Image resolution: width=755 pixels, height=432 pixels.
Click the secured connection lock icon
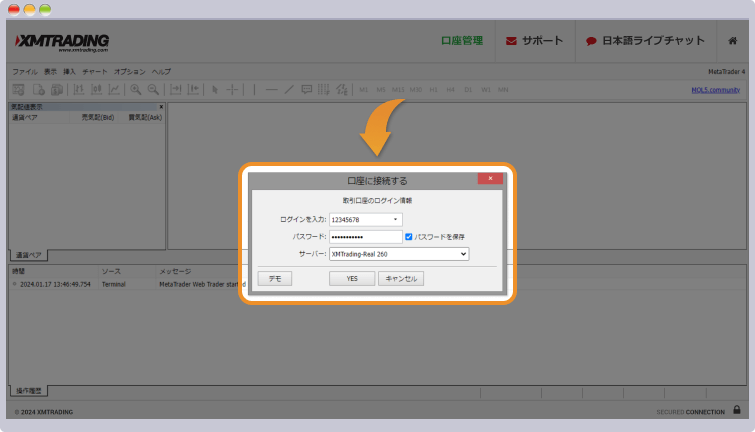pyautogui.click(x=737, y=410)
